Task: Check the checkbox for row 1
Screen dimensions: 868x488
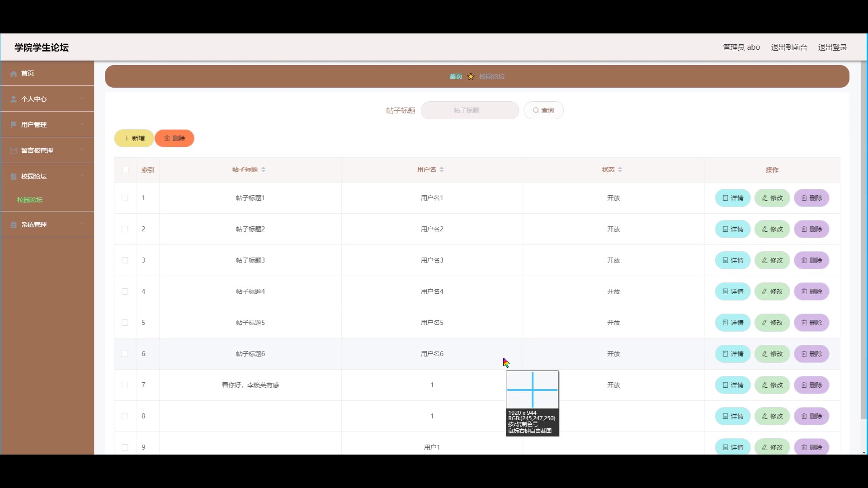Action: click(x=125, y=198)
